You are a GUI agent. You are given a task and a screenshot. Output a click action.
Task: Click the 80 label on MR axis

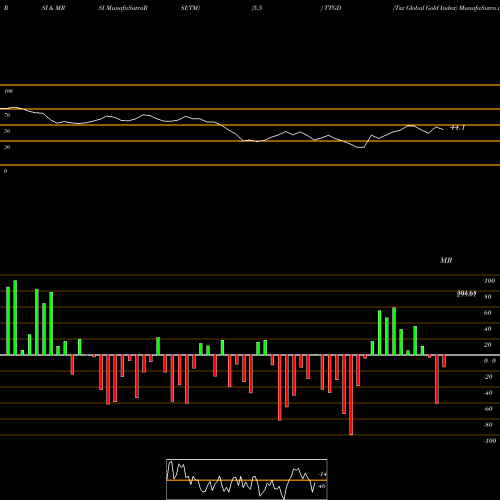pos(488,297)
